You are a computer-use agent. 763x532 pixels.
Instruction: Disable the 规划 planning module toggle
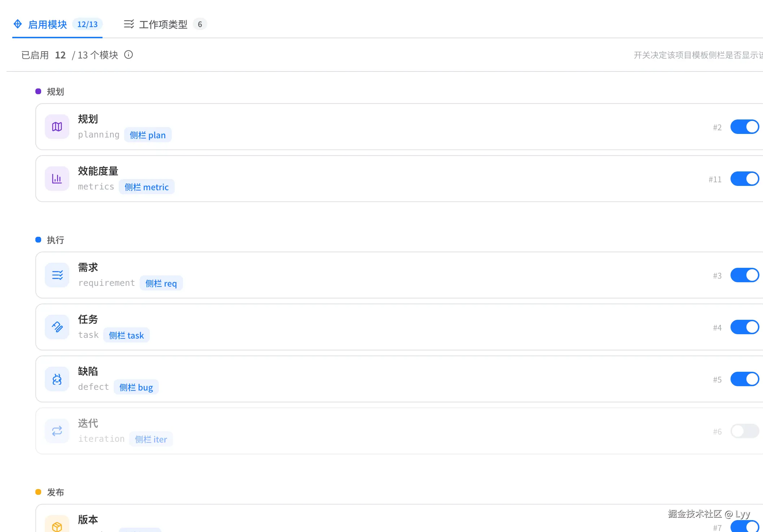point(745,127)
